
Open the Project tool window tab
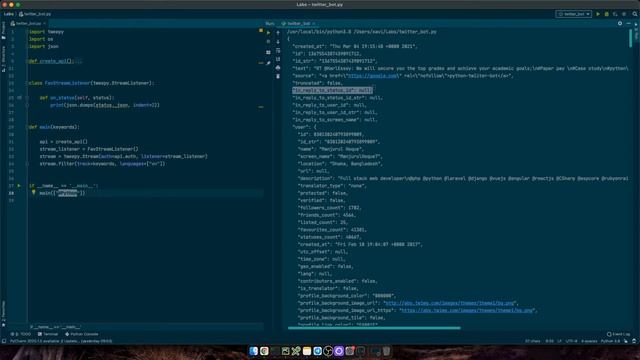(x=3, y=30)
